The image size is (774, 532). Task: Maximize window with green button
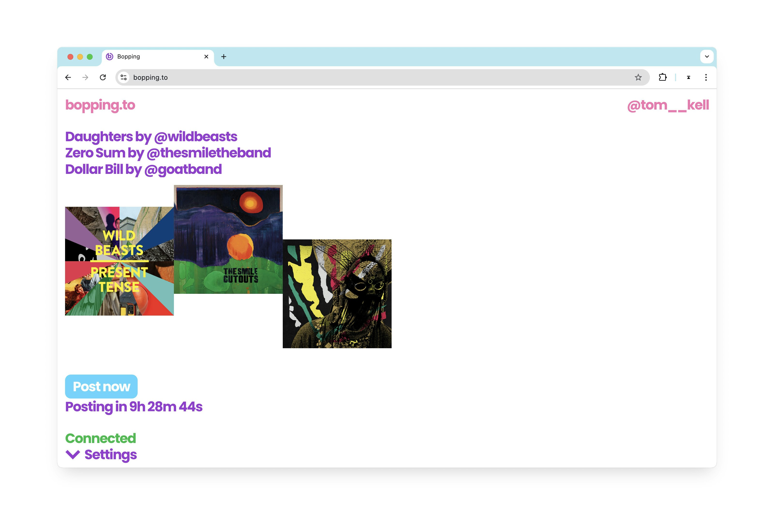[x=90, y=57]
